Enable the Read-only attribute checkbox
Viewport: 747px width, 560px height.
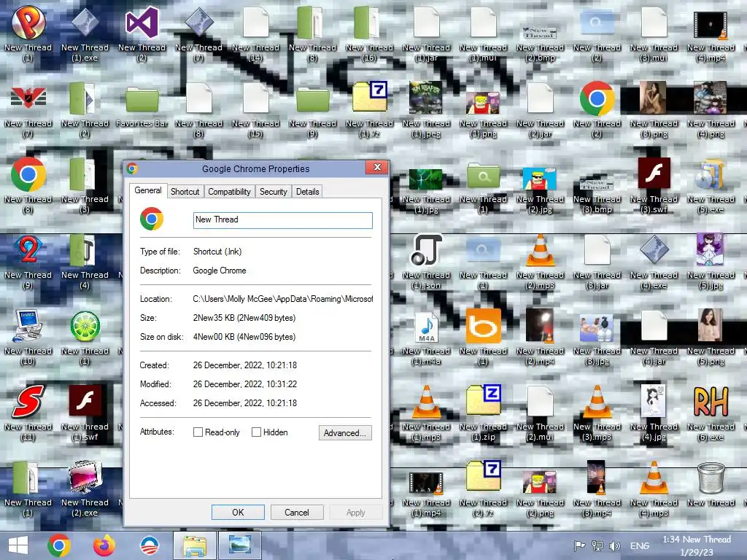(x=198, y=432)
